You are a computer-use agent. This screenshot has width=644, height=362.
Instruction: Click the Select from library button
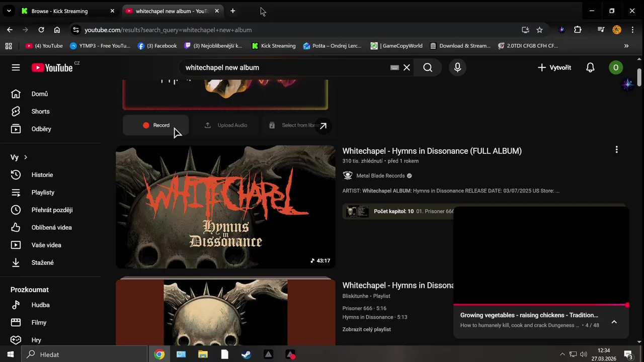click(x=294, y=125)
